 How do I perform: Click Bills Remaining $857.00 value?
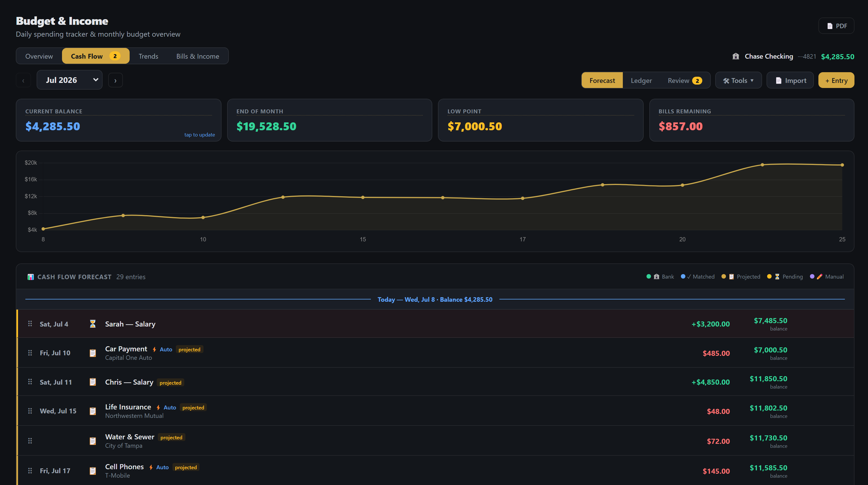pyautogui.click(x=680, y=126)
